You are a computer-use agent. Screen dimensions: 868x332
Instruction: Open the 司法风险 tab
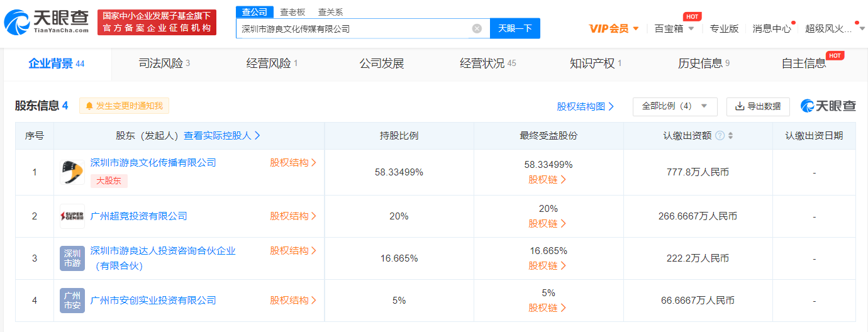(164, 64)
